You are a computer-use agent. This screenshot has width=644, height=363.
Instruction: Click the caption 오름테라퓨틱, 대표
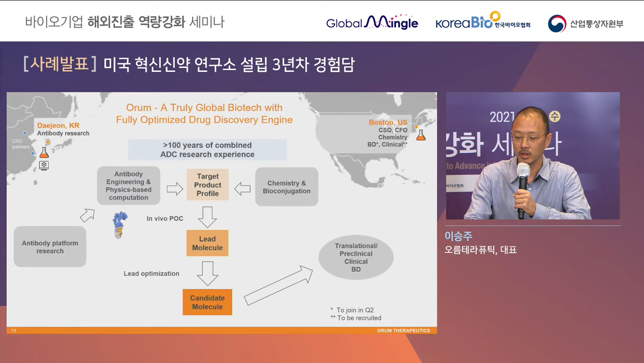(481, 250)
